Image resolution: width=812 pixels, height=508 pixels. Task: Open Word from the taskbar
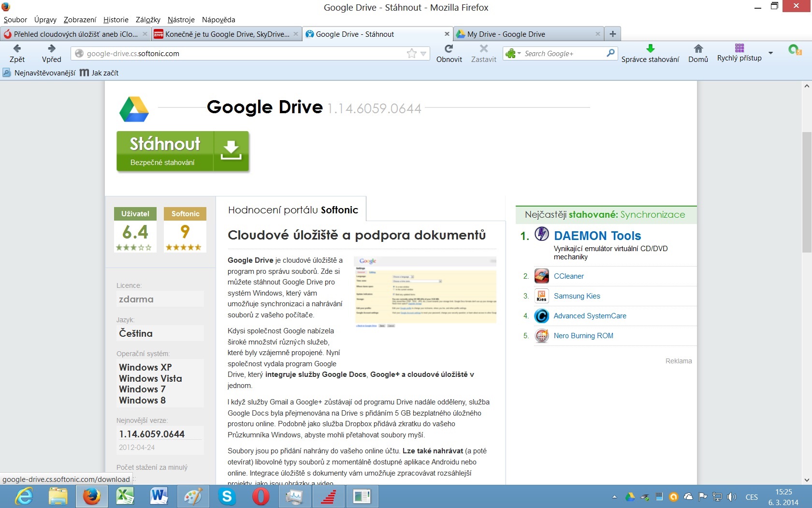(x=159, y=496)
